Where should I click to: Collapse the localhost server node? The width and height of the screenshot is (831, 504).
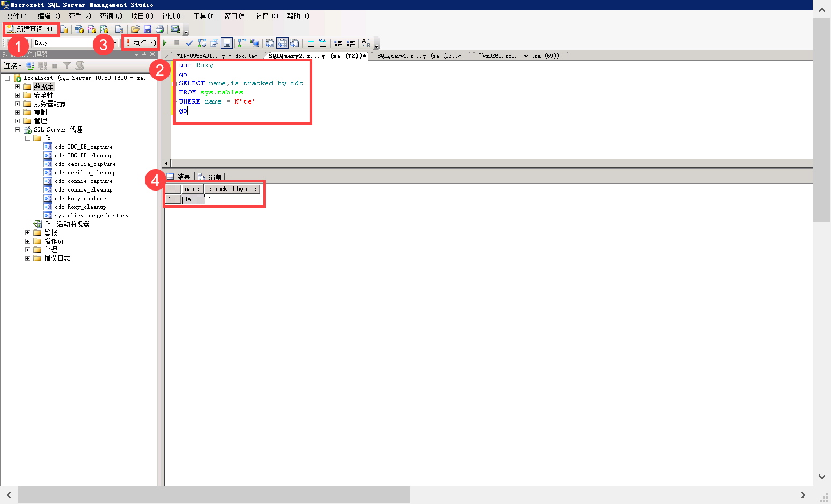(7, 78)
